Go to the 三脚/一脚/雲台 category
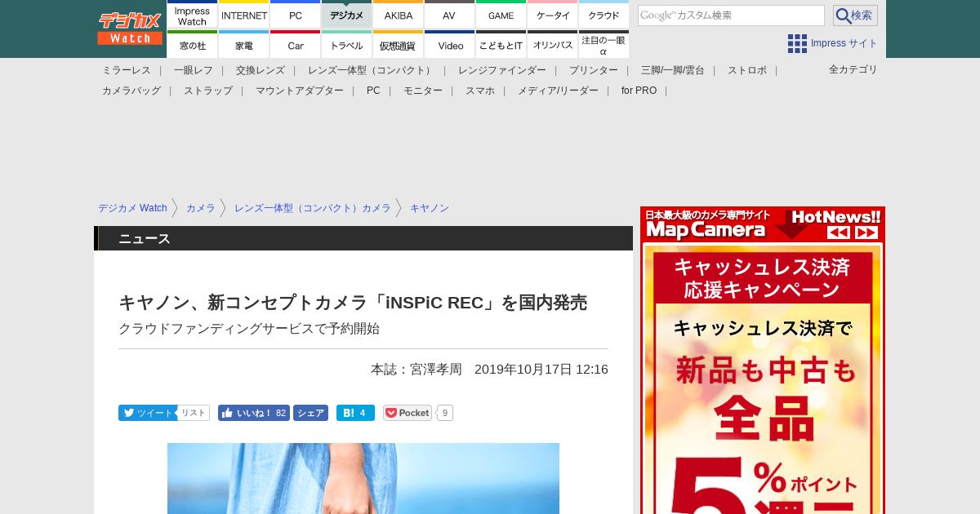The image size is (980, 514). (673, 70)
